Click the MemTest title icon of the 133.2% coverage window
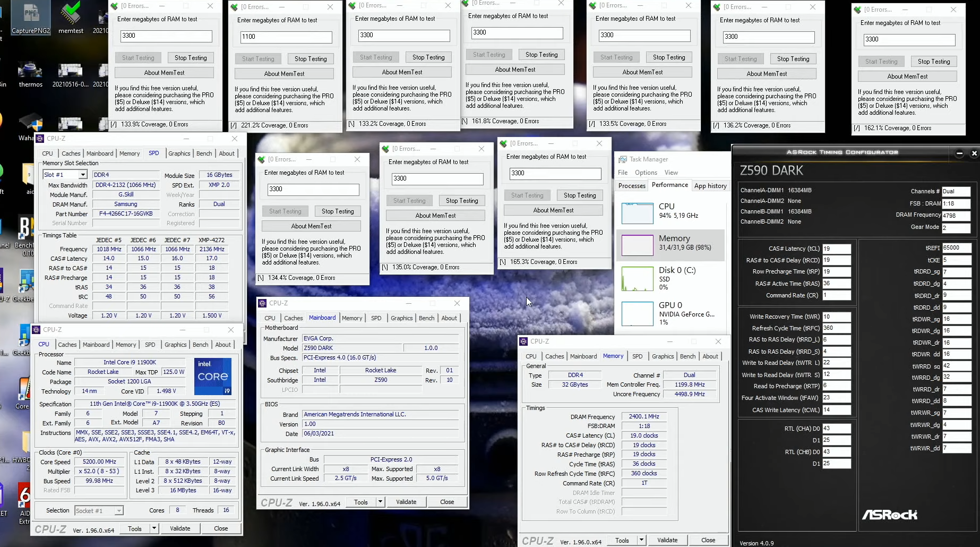The height and width of the screenshot is (547, 980). point(352,5)
